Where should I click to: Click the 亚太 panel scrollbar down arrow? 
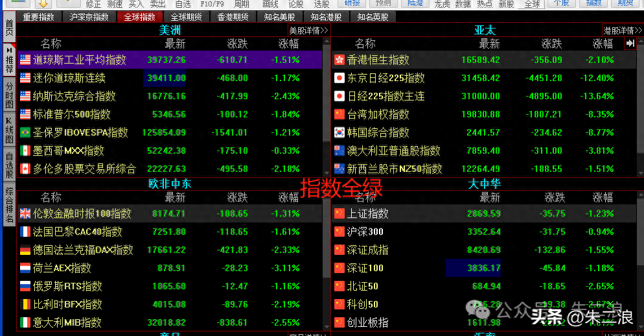tap(641, 174)
